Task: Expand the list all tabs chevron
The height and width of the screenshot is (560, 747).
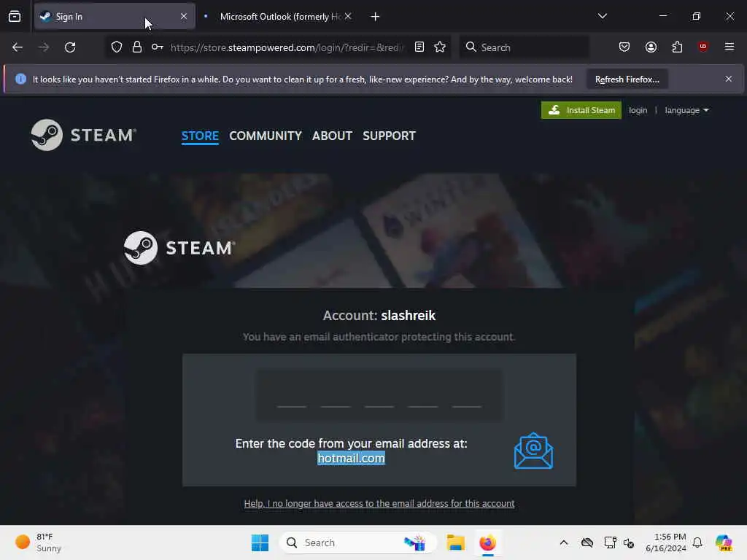Action: [602, 16]
